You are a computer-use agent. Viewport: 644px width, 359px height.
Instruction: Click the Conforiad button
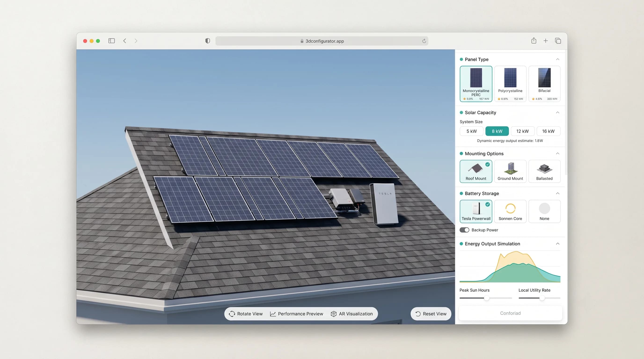[x=510, y=313]
